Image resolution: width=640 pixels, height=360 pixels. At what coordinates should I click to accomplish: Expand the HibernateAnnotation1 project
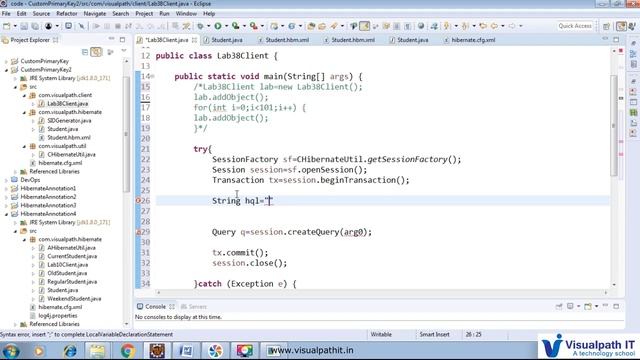[6, 189]
